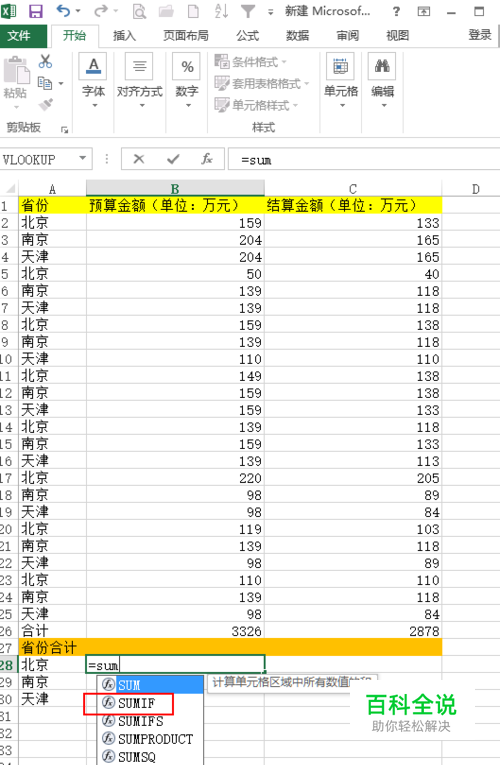
Task: Click the Copy icon in clipboard group
Action: (45, 83)
